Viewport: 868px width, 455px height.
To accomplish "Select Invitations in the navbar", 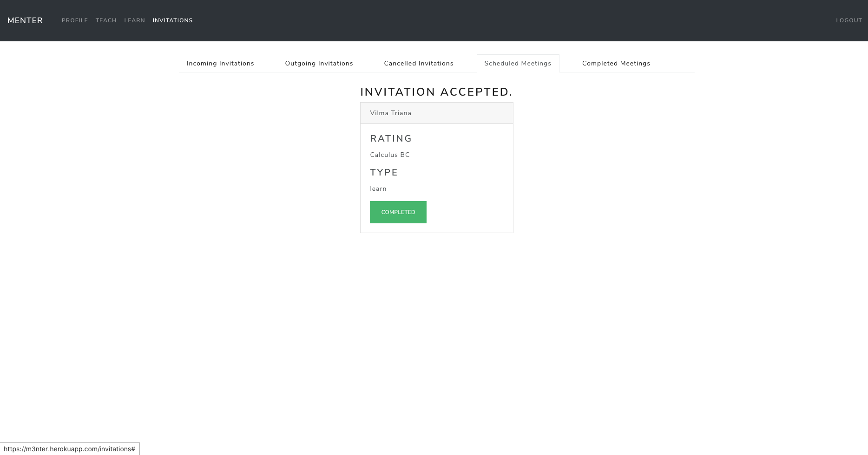I will (x=172, y=20).
